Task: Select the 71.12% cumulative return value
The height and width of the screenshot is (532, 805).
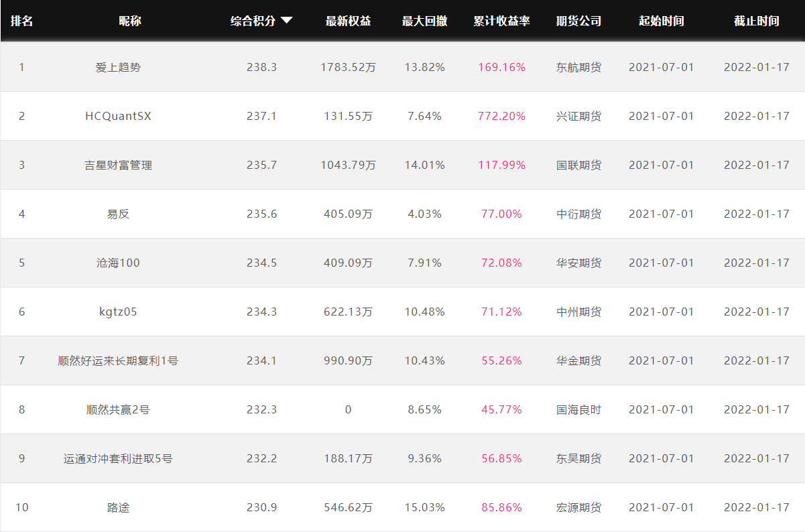Action: pyautogui.click(x=501, y=312)
